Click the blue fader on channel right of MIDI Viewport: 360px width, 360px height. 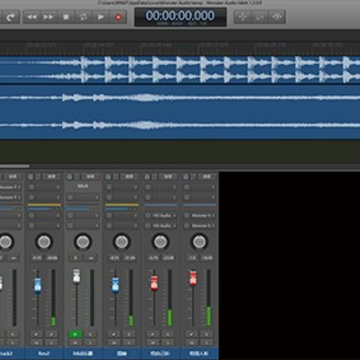click(x=115, y=285)
